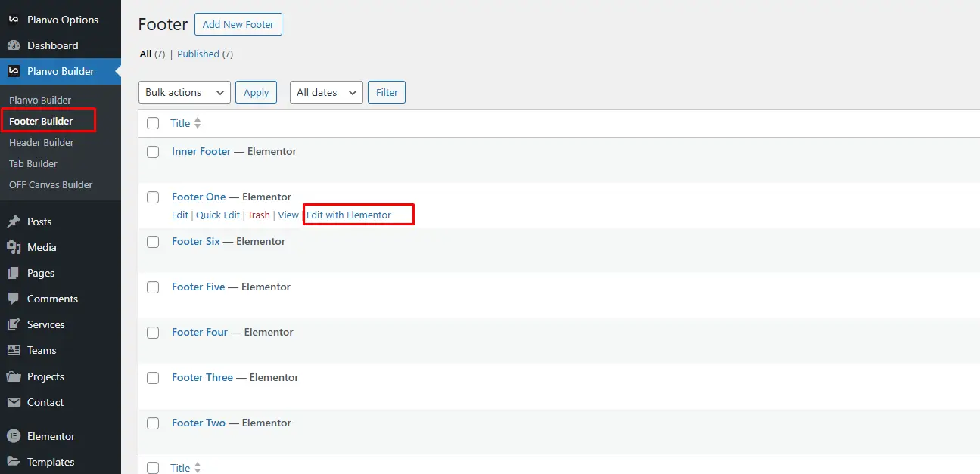Viewport: 980px width, 474px height.
Task: Select the Posts pushpin icon
Action: coord(13,222)
